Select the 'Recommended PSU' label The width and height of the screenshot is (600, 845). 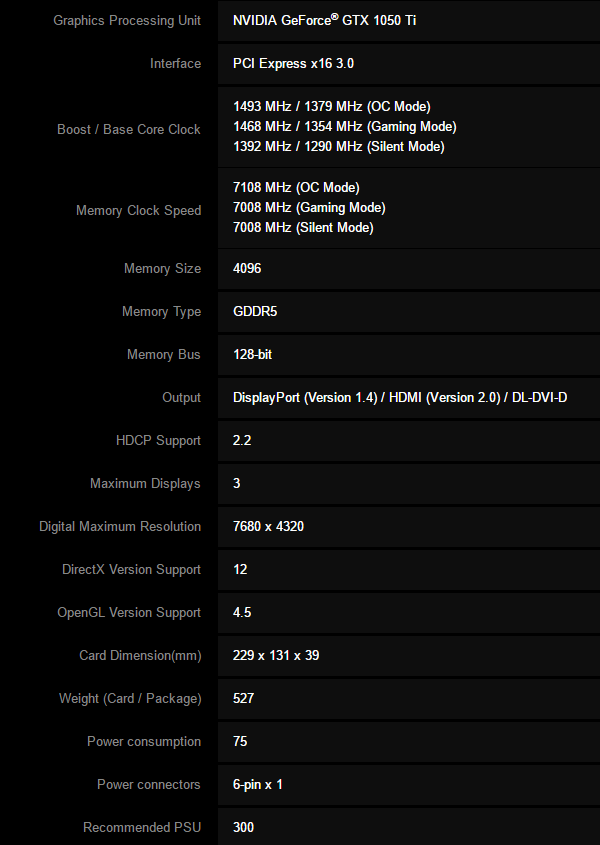[142, 828]
